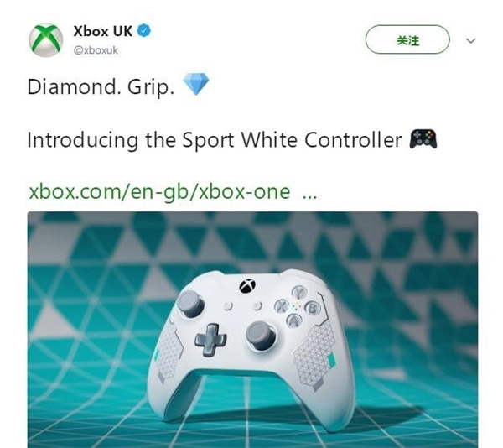
Task: Expand the truncated link ellipsis
Action: tap(310, 195)
